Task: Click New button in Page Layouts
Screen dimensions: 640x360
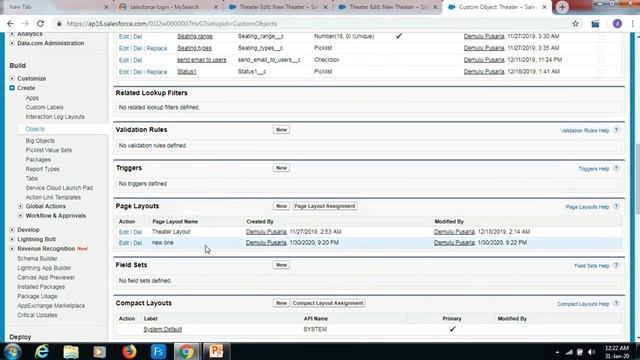Action: click(281, 206)
